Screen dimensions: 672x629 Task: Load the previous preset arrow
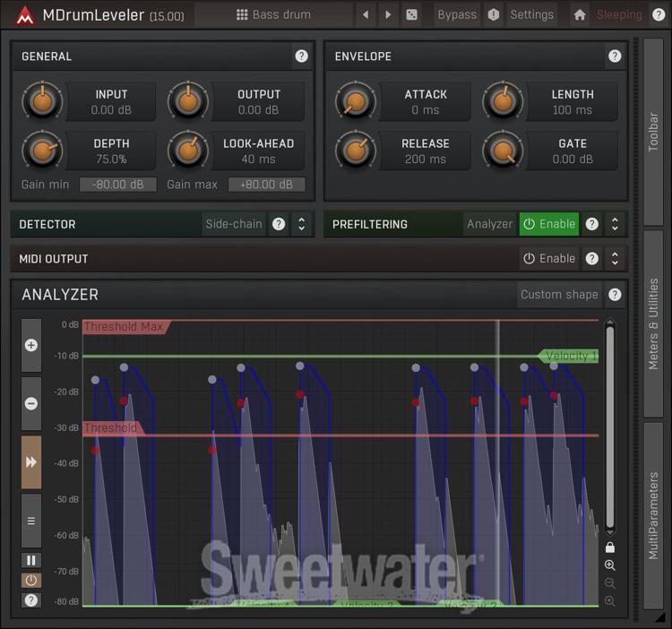[366, 14]
